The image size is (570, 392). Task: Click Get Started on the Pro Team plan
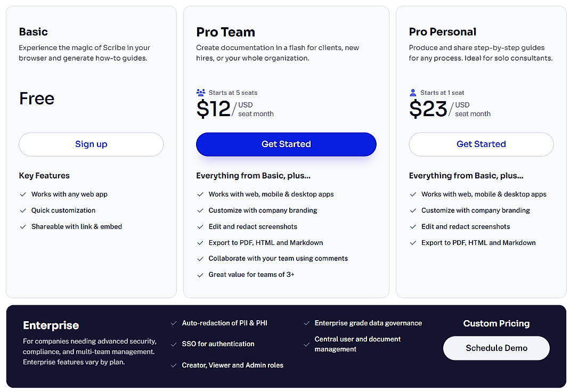tap(286, 144)
